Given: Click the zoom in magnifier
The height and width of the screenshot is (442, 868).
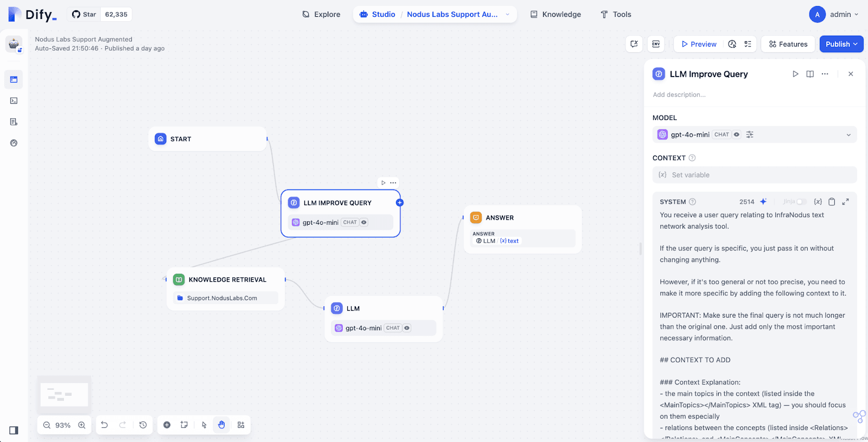Looking at the screenshot, I should (x=82, y=425).
